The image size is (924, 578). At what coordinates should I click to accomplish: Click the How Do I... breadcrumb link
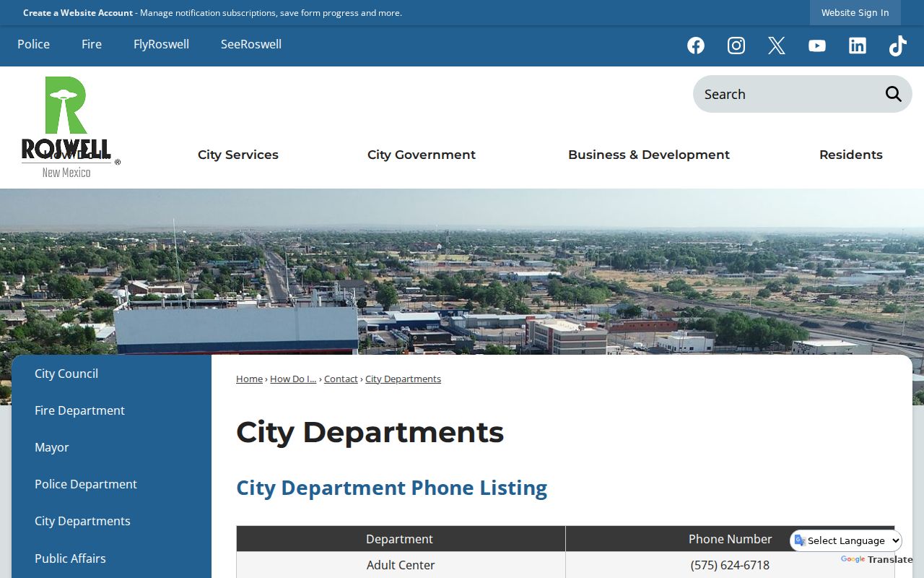(293, 379)
